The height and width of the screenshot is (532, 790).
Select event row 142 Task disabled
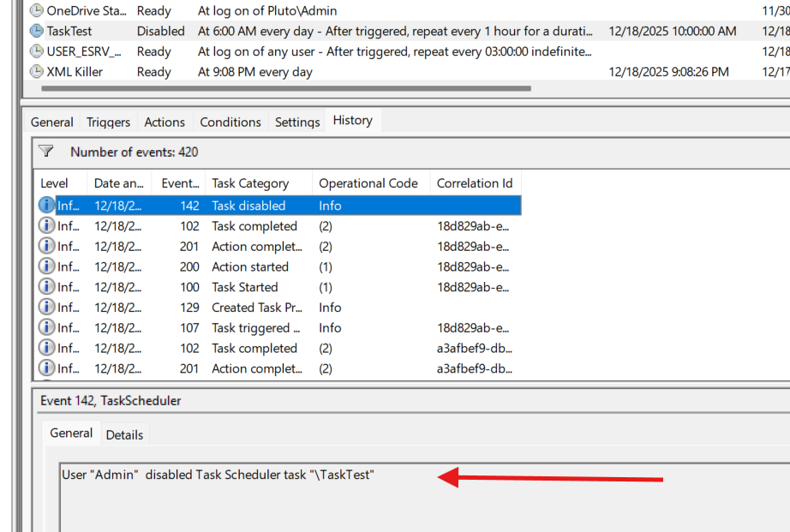tap(279, 205)
